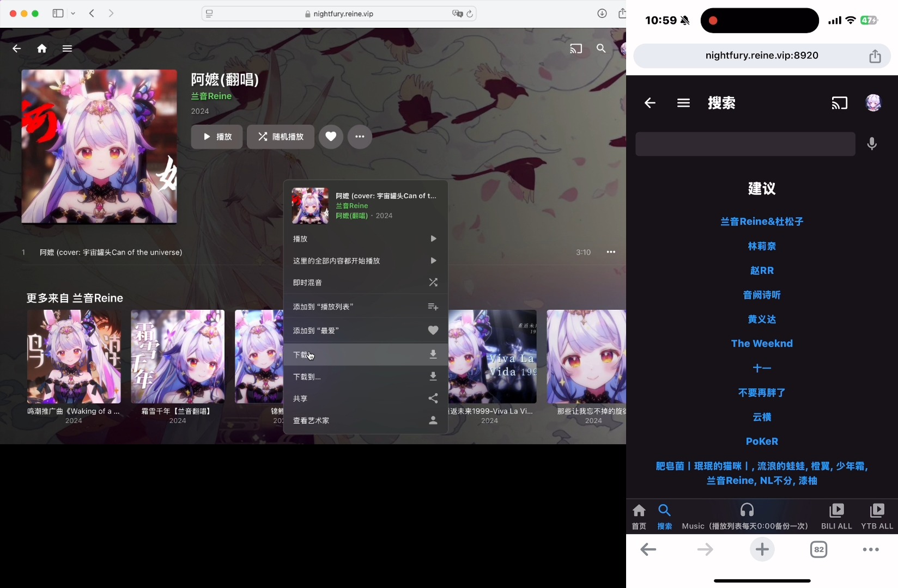The image size is (898, 588).
Task: Open the home icon in Emby header
Action: pyautogui.click(x=42, y=48)
